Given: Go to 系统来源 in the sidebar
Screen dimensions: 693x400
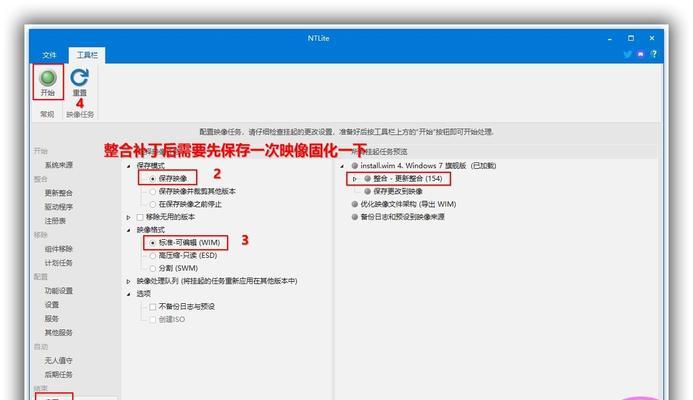Looking at the screenshot, I should point(59,165).
